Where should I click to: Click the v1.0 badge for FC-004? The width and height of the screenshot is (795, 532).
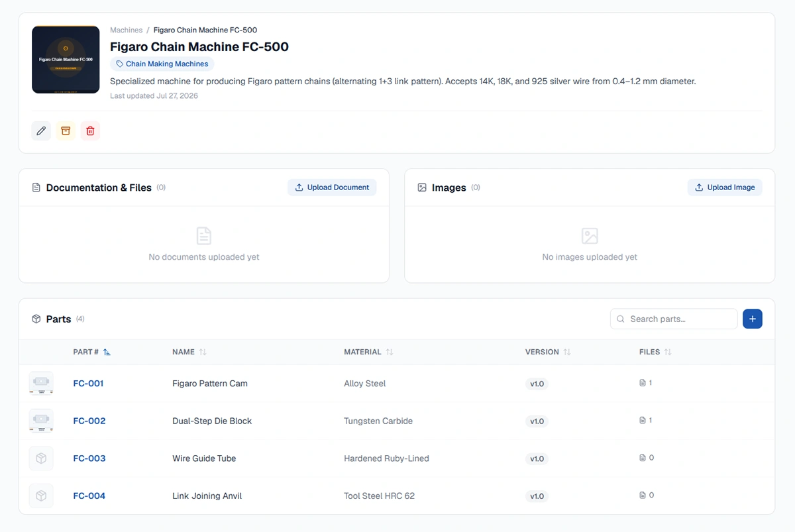(537, 496)
